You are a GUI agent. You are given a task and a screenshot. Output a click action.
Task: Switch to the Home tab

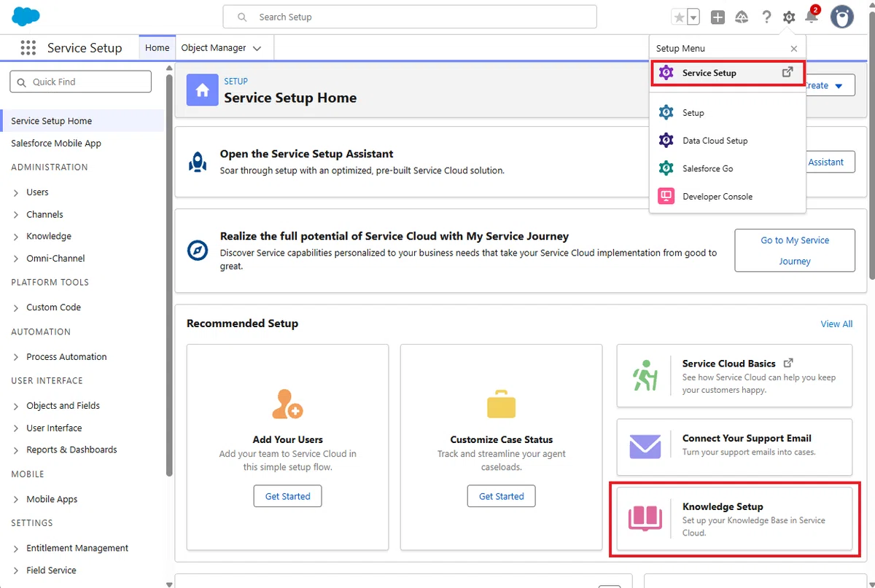point(157,48)
